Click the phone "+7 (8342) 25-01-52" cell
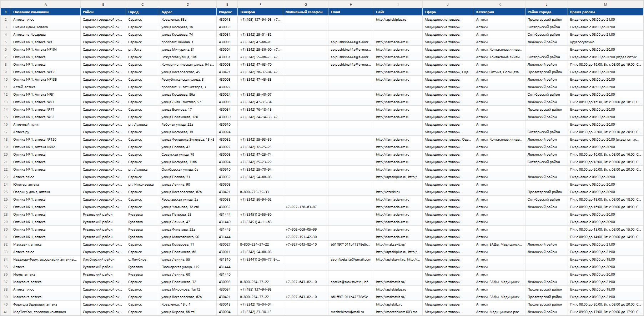Viewport: 644px width, 322px height. click(x=260, y=34)
